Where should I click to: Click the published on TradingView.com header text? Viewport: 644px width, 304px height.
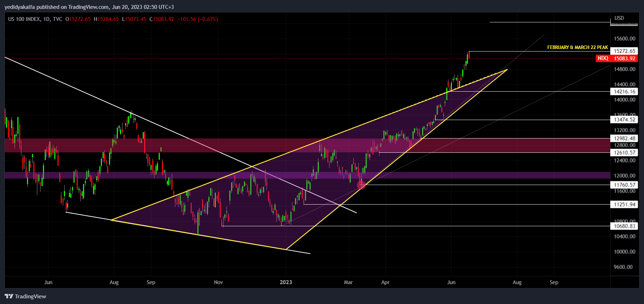[x=73, y=7]
